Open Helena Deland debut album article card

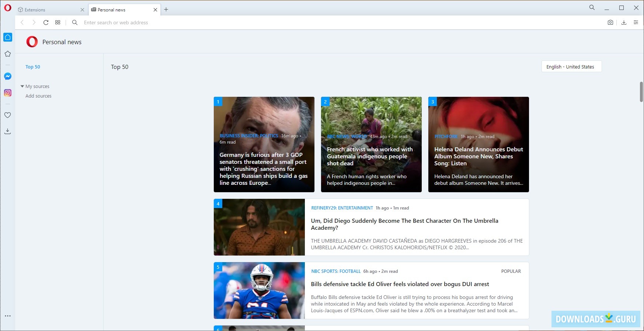point(478,144)
